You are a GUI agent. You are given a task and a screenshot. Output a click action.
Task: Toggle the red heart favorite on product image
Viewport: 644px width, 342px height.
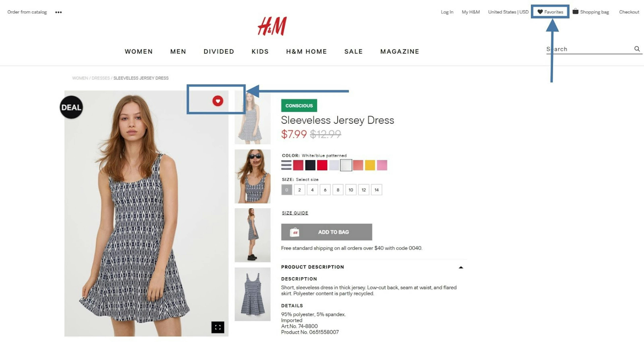coord(218,101)
